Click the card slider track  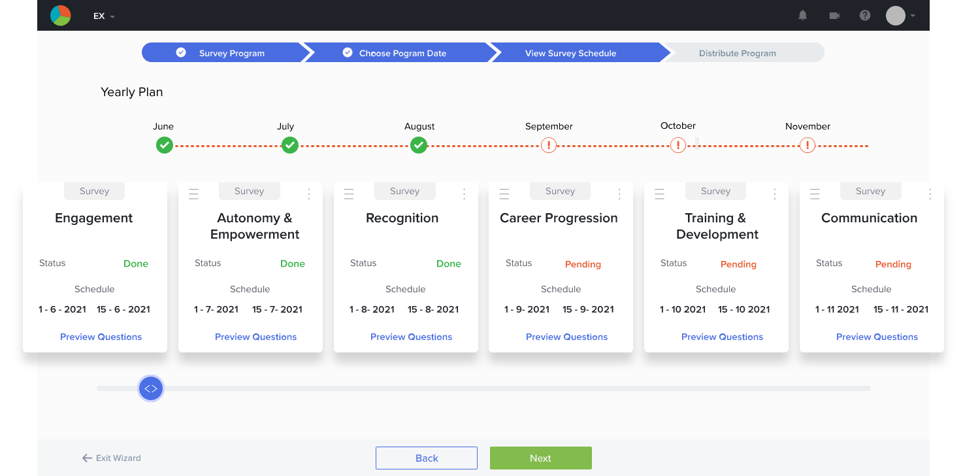click(x=483, y=388)
